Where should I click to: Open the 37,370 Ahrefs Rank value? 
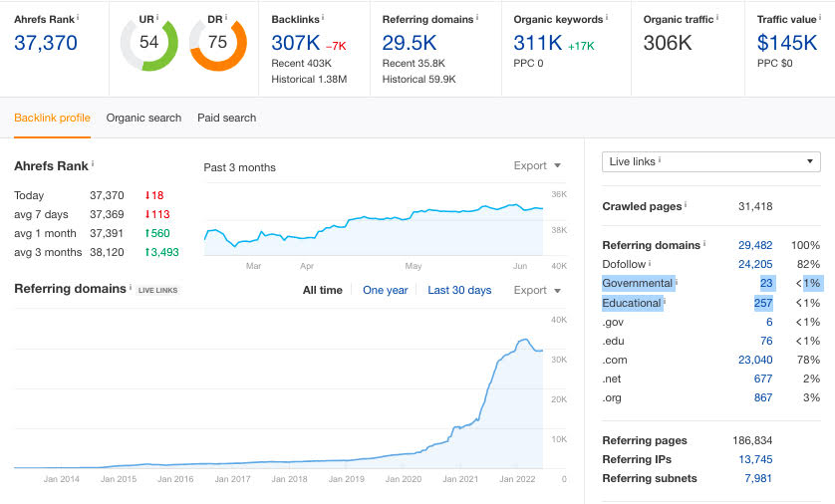[x=46, y=43]
